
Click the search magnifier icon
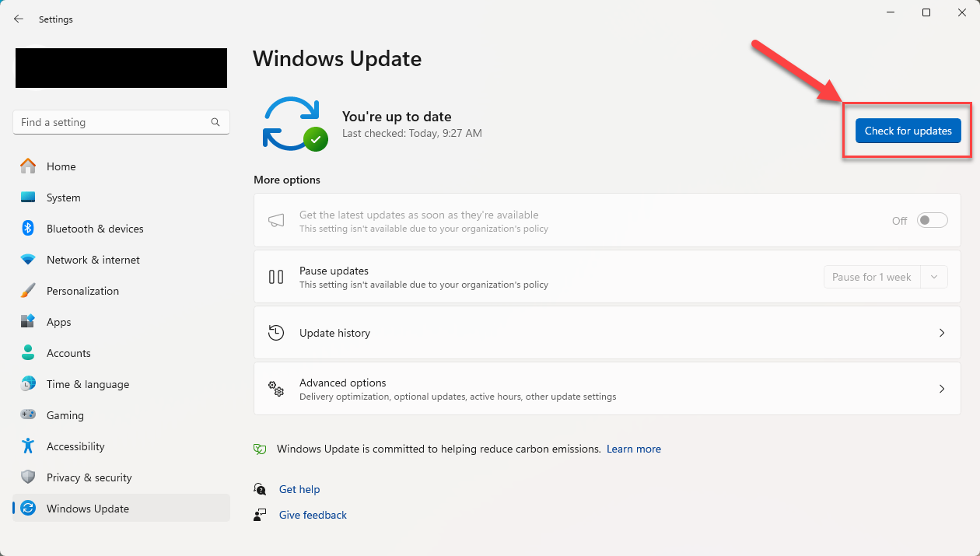tap(215, 122)
